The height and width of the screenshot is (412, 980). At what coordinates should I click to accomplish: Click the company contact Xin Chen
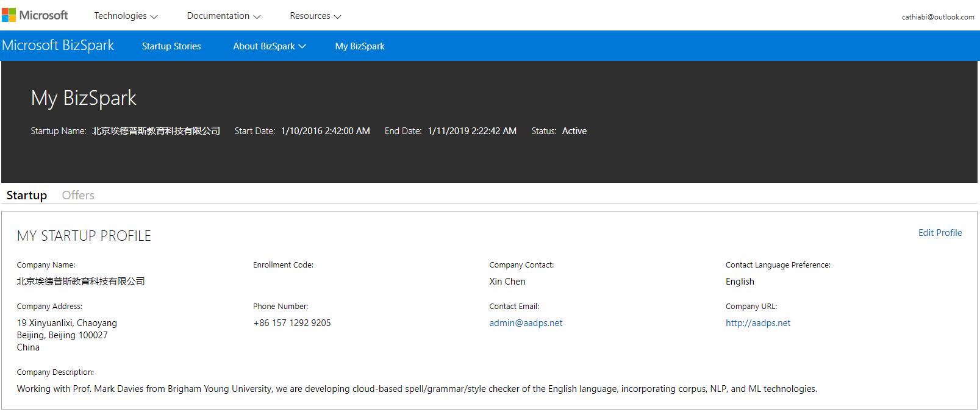click(507, 282)
